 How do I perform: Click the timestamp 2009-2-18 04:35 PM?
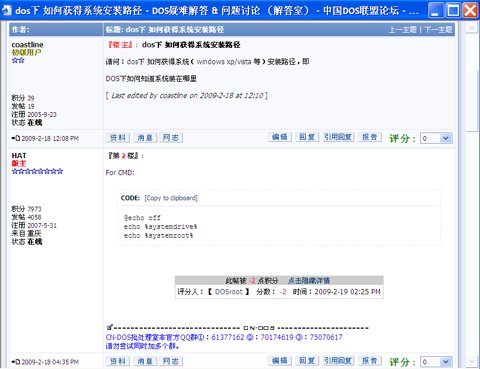(50, 362)
